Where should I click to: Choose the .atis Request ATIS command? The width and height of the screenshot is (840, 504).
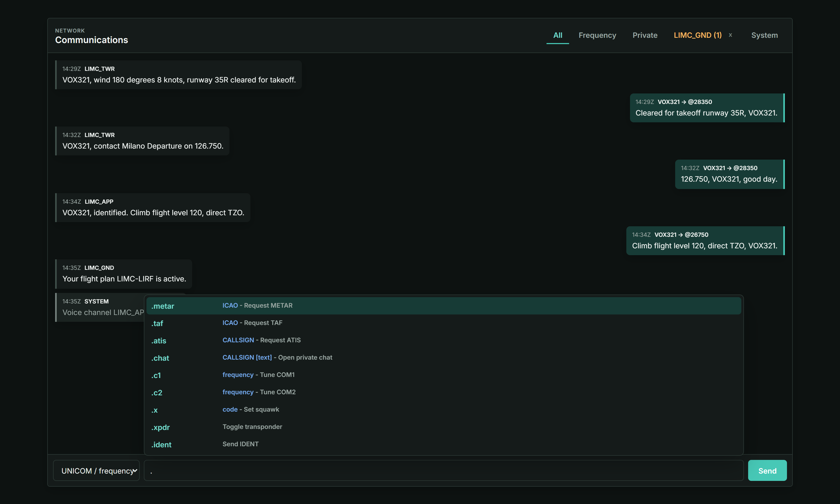point(443,340)
